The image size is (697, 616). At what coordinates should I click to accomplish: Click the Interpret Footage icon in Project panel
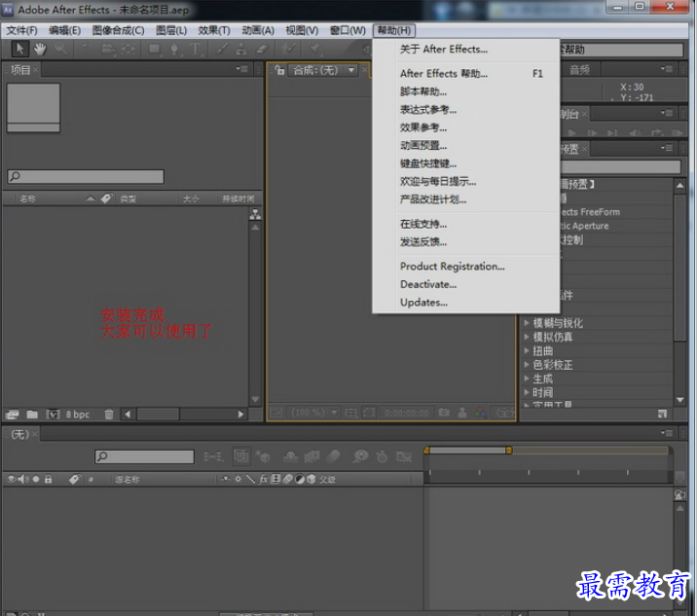[x=12, y=415]
